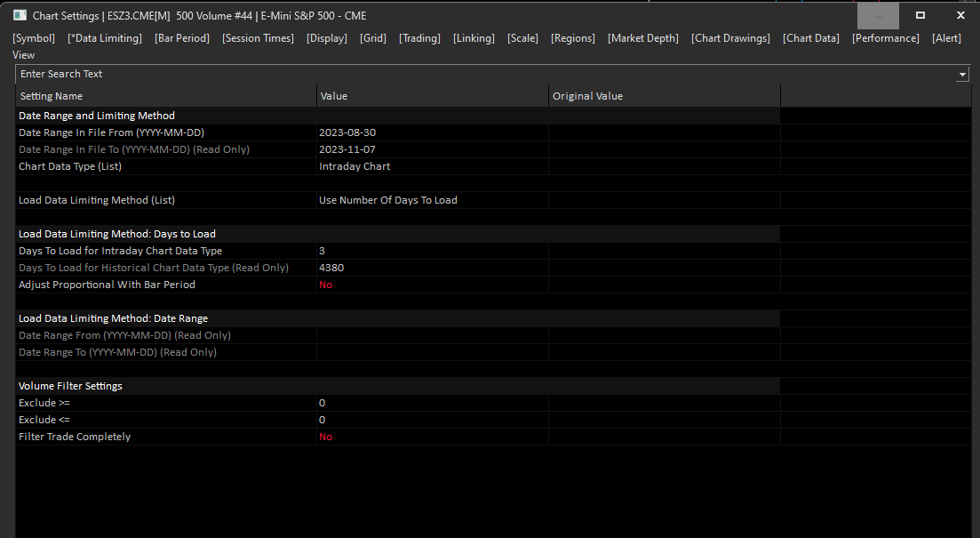
Task: Maximize the Chart Settings window
Action: 920,16
